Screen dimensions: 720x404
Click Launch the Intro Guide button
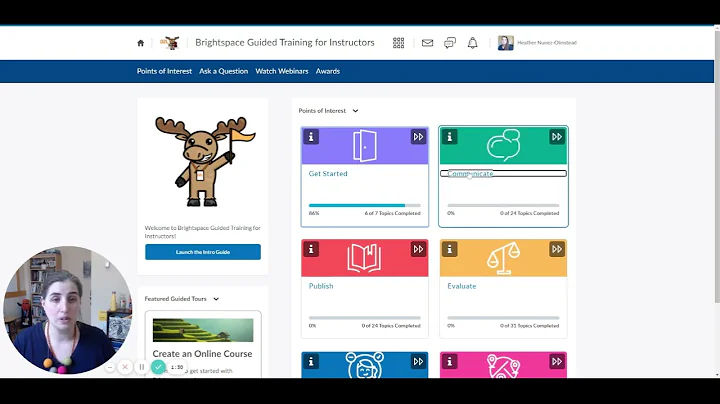click(x=203, y=252)
